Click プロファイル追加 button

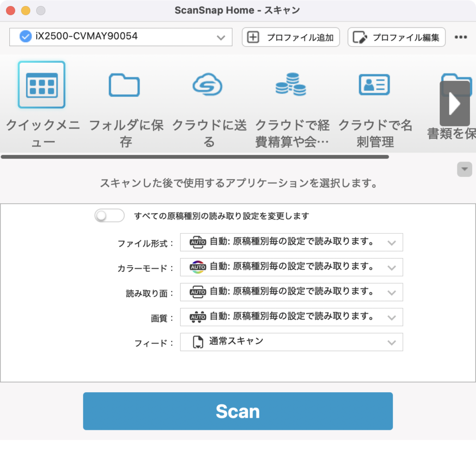pos(291,37)
